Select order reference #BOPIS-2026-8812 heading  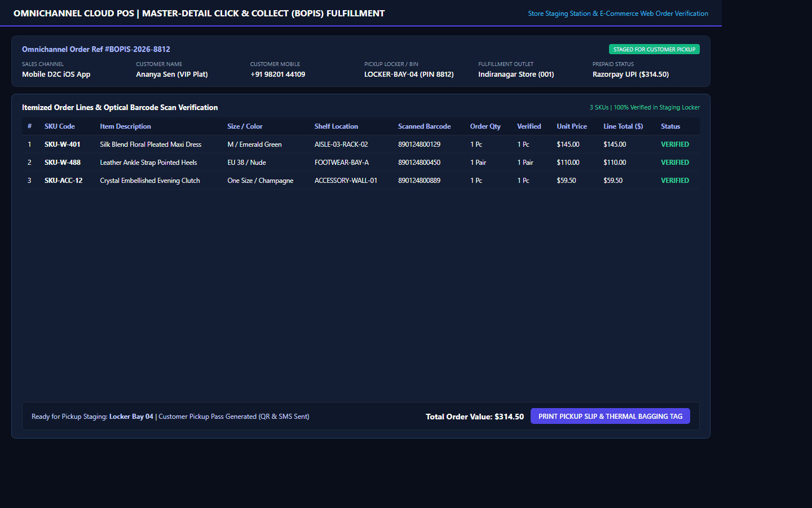tap(96, 49)
